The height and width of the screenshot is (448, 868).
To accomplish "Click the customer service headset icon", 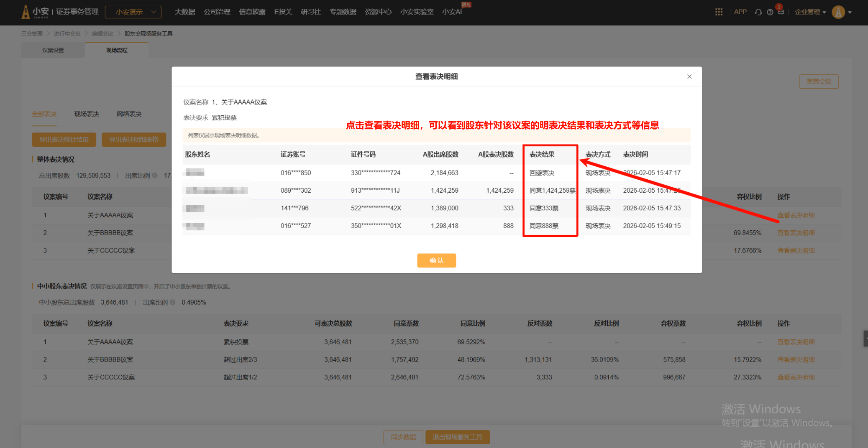I will pos(758,12).
